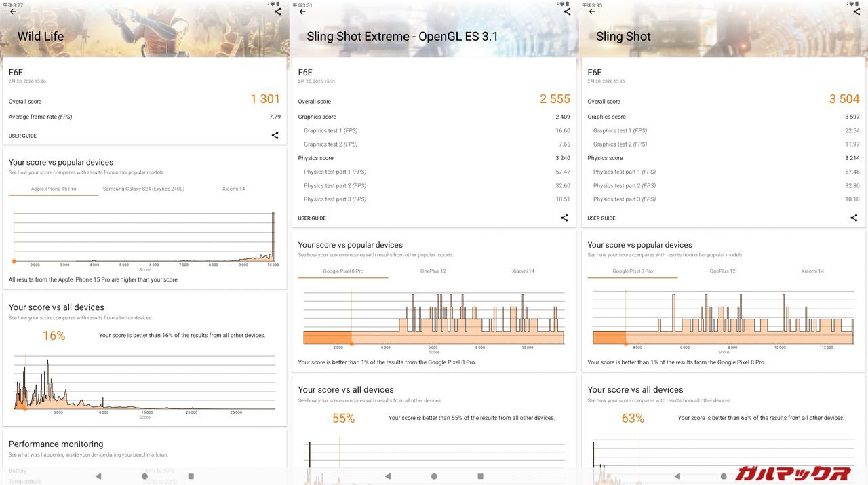Viewport: 868px width, 485px height.
Task: Tap share icon in Sling Shot header
Action: [856, 12]
